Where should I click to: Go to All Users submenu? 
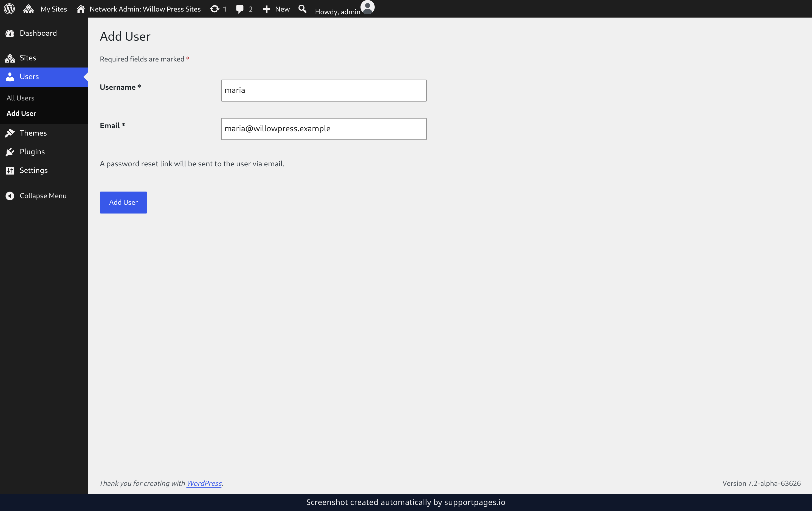point(20,98)
